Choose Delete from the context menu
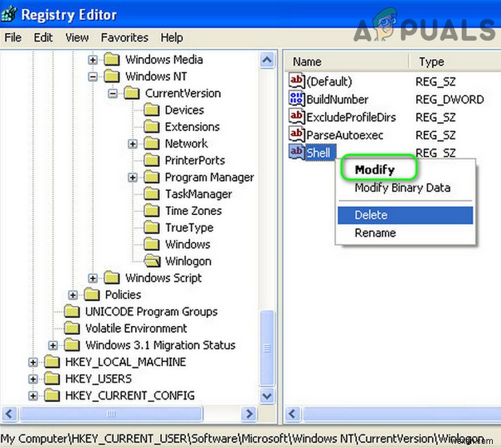Screen dimensions: 501x448 [405, 215]
